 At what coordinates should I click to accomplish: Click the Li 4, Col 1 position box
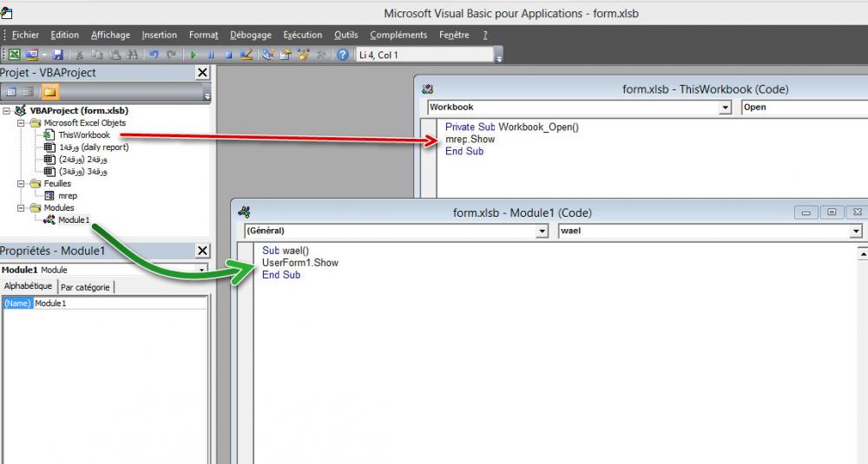tap(424, 55)
